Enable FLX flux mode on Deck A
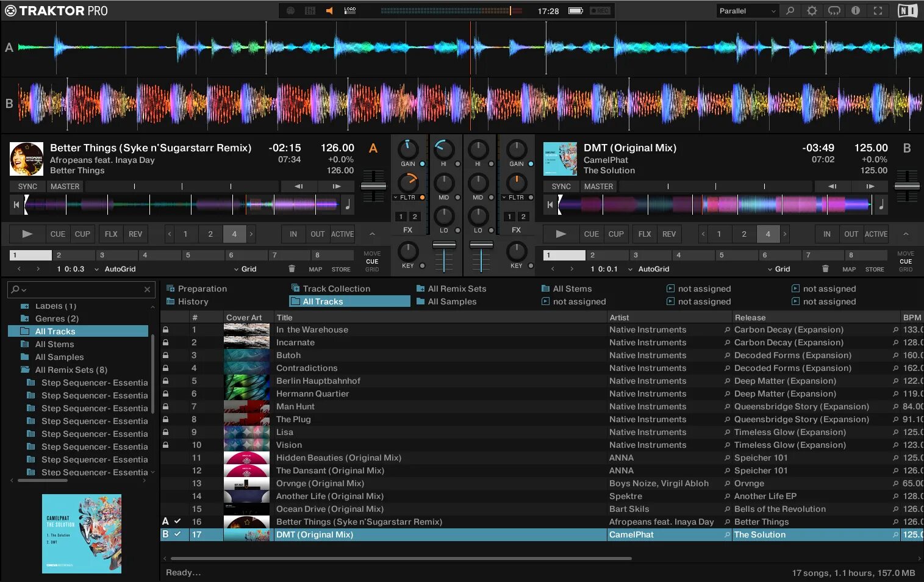 click(111, 234)
